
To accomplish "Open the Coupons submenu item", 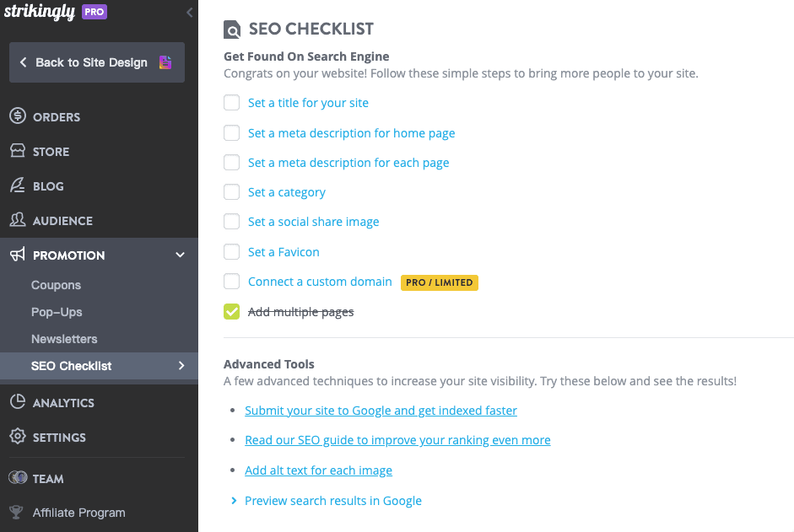I will tap(57, 285).
